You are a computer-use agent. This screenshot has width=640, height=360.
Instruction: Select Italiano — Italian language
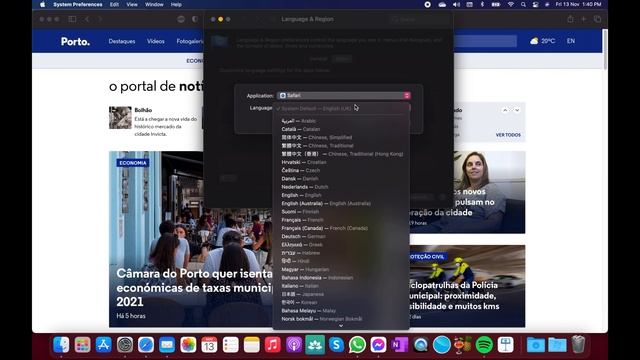pos(341,286)
